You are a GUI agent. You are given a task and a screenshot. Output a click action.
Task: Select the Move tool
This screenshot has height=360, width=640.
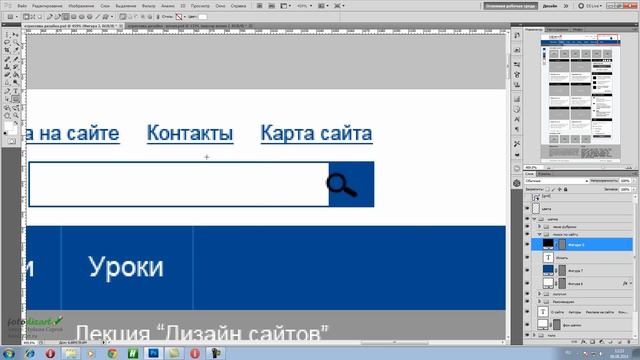click(16, 36)
